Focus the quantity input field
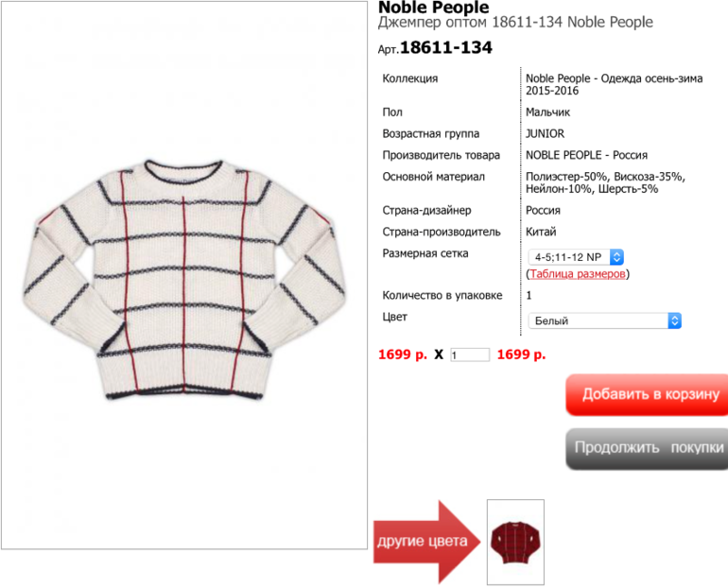Viewport: 728px width, 588px height. (x=470, y=355)
